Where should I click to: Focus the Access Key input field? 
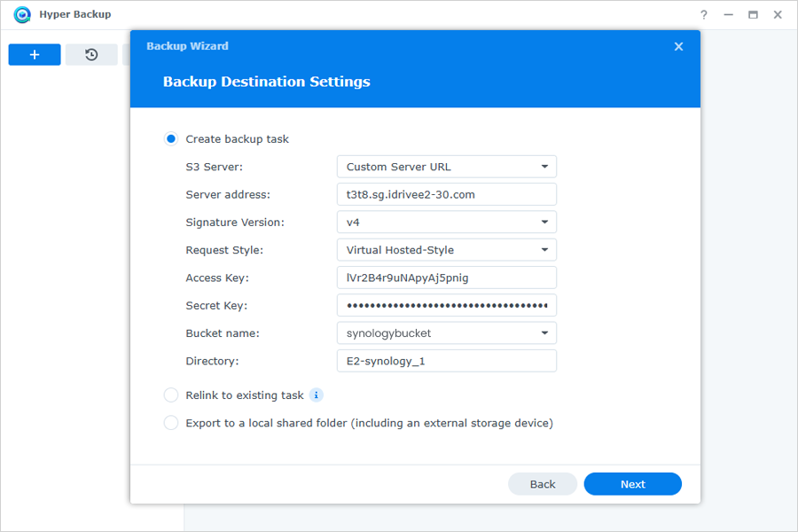(446, 278)
